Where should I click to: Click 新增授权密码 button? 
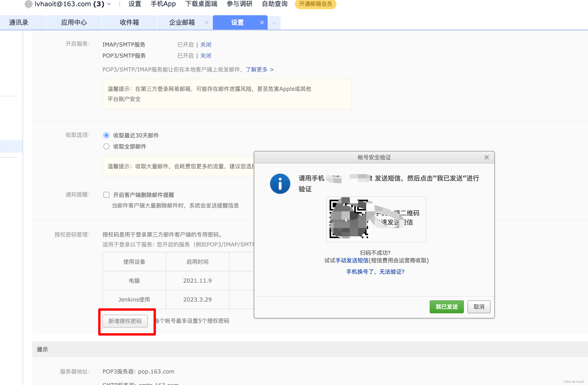point(125,321)
